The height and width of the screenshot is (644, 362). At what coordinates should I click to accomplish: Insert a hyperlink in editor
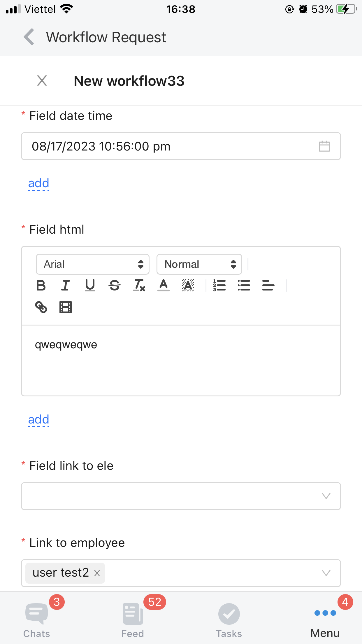coord(41,307)
